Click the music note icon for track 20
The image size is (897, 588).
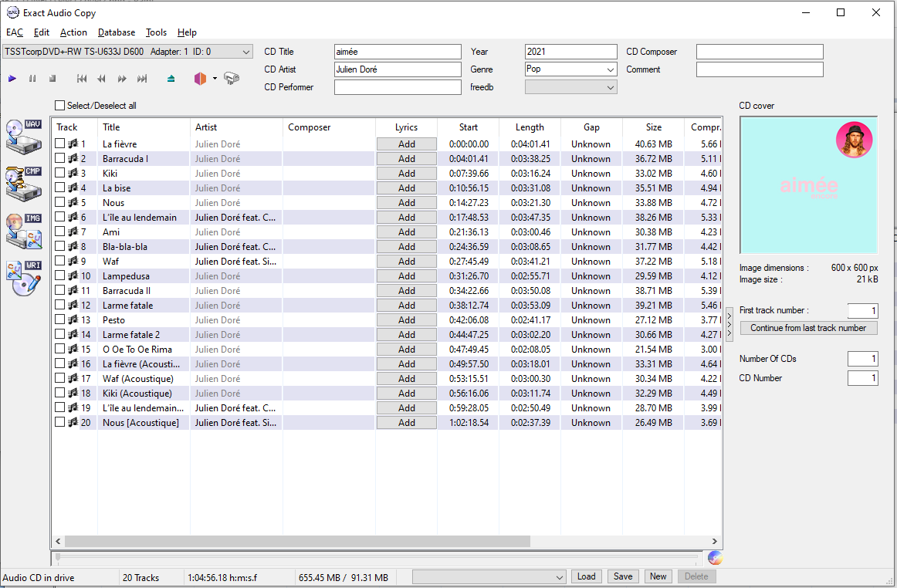pos(73,422)
